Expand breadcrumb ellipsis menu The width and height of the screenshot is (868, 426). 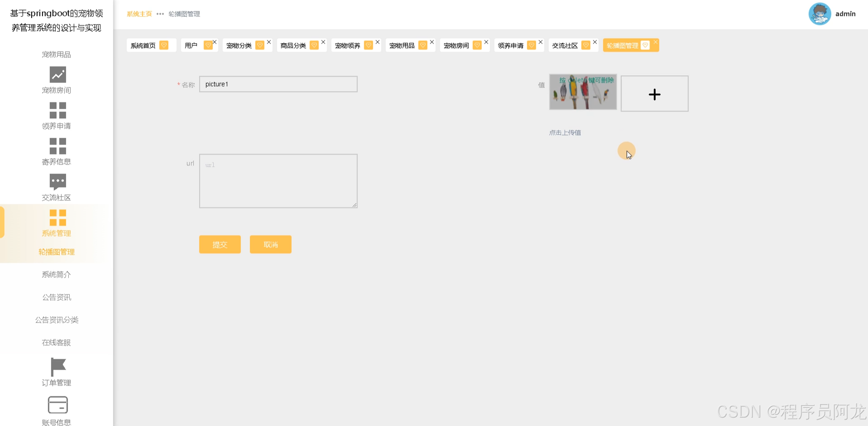[x=160, y=14]
